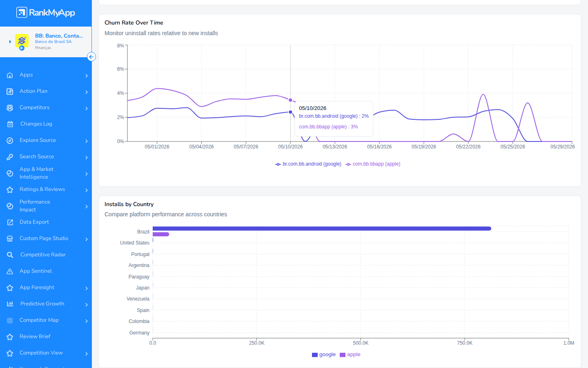Expand the app selector triangle
The image size is (588, 368).
pyautogui.click(x=10, y=42)
